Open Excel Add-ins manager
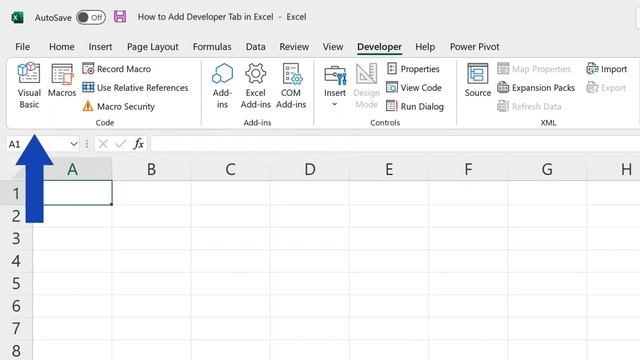The height and width of the screenshot is (360, 640). pos(256,86)
